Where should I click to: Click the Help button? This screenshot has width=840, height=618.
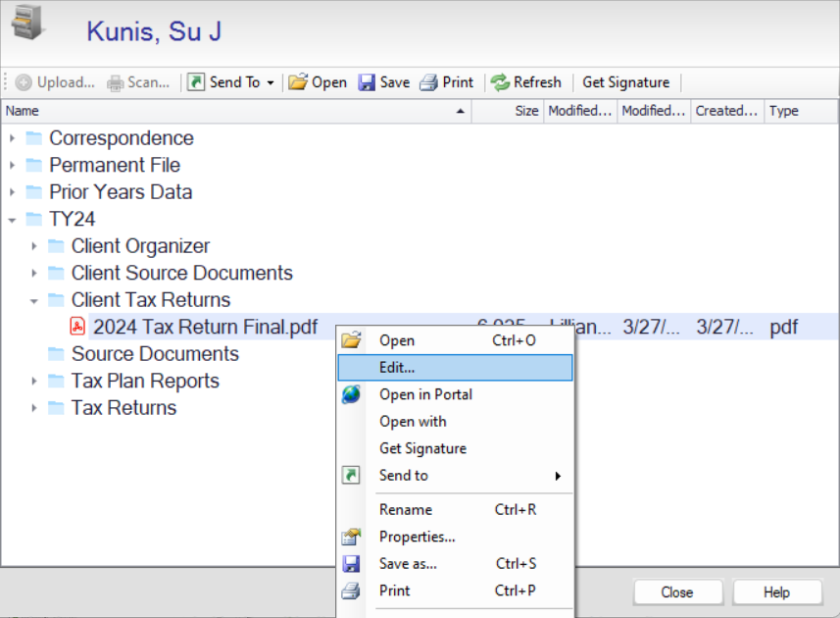[x=777, y=592]
